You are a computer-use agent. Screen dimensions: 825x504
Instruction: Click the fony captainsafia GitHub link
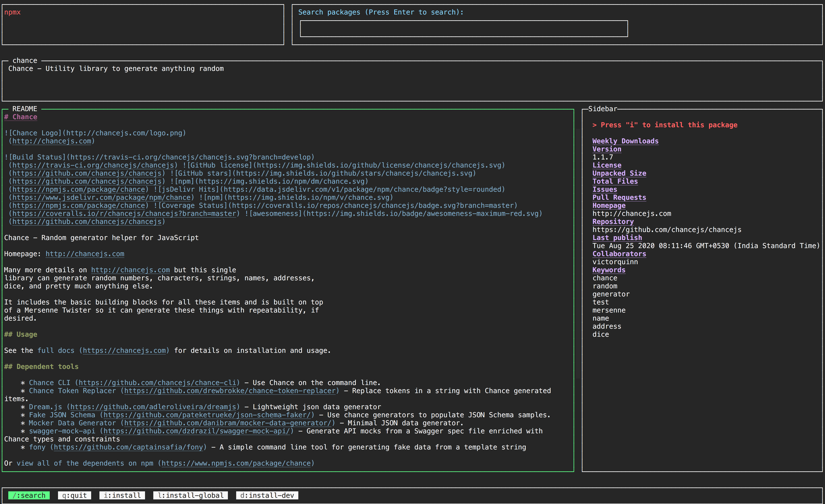128,447
